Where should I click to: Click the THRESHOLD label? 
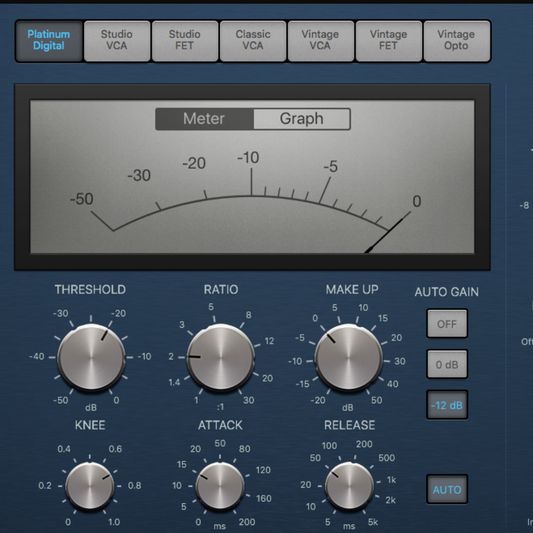[x=90, y=290]
